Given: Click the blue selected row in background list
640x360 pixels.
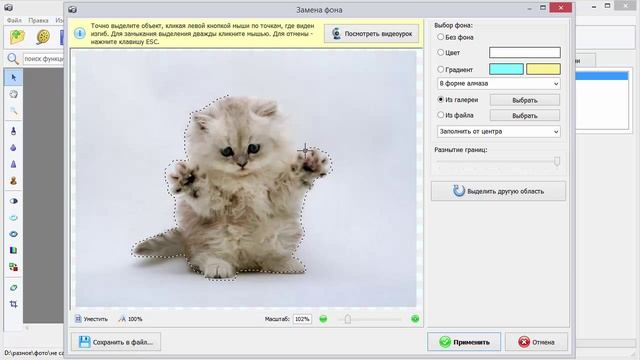Looking at the screenshot, I should [x=602, y=76].
